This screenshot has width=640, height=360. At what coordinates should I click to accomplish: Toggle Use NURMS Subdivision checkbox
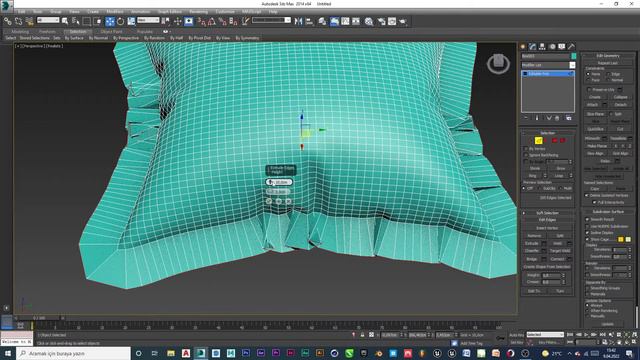(x=587, y=226)
